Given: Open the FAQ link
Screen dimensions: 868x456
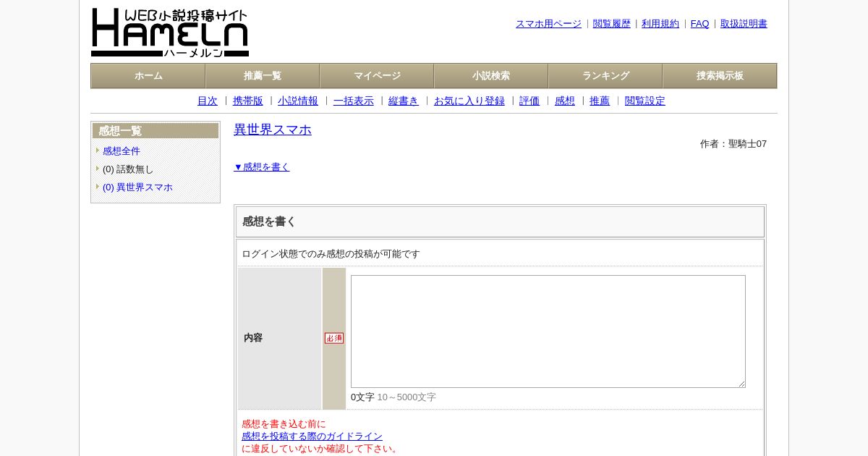Looking at the screenshot, I should pos(700,24).
